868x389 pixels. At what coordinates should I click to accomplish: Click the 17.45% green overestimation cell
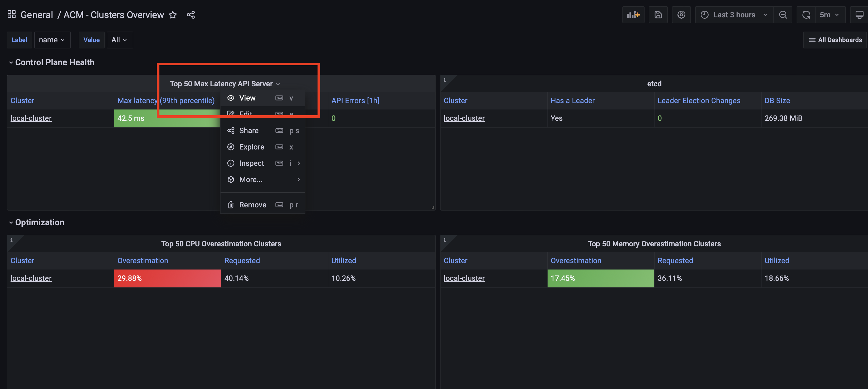click(601, 278)
